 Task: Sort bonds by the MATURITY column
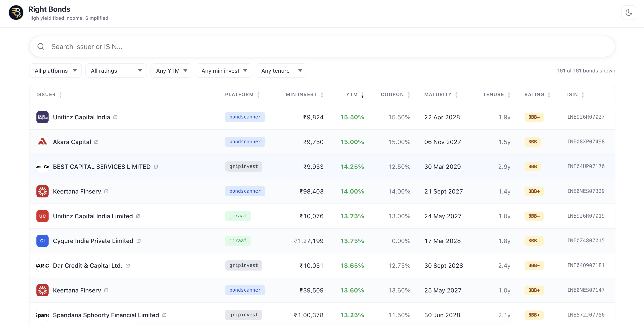tap(441, 95)
